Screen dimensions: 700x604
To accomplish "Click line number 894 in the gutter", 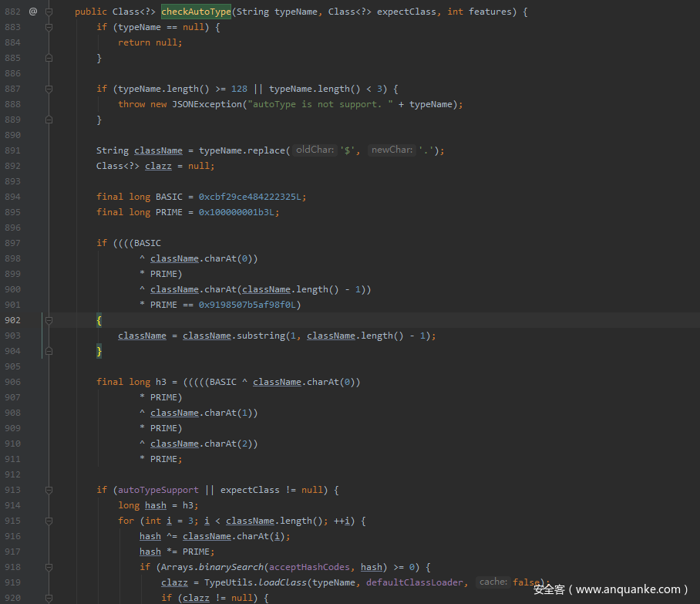I will point(12,197).
